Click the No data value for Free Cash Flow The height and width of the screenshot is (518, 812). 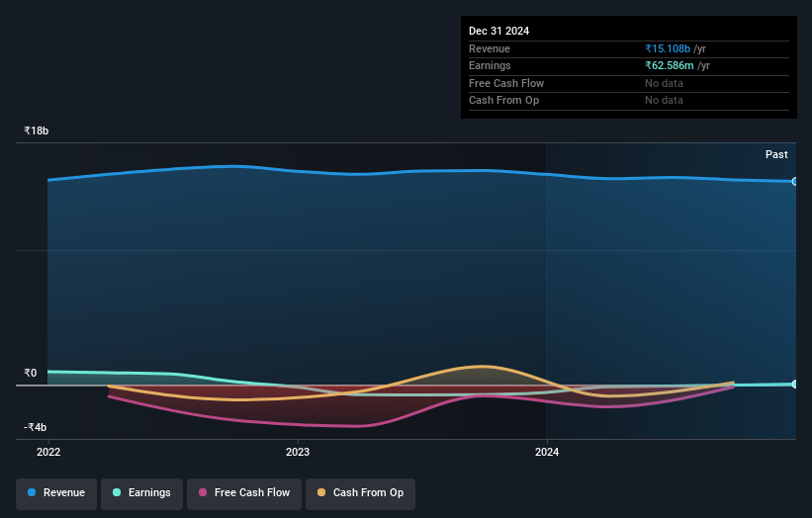coord(664,83)
